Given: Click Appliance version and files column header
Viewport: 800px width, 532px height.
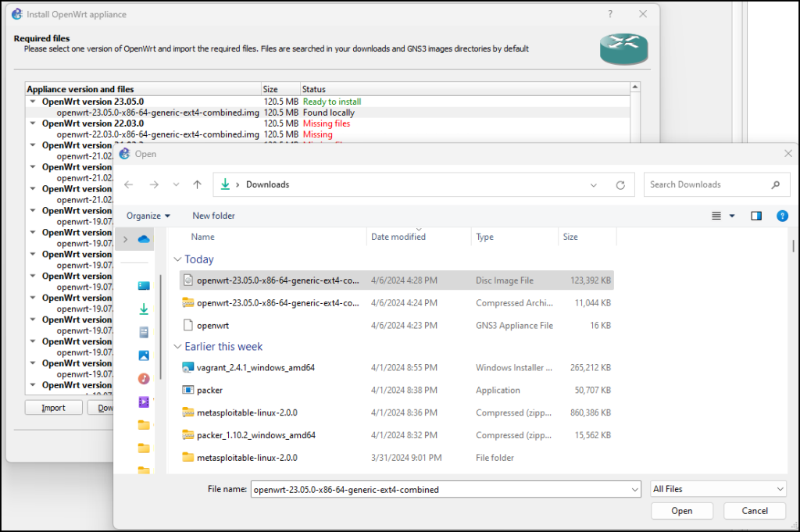Looking at the screenshot, I should point(80,89).
